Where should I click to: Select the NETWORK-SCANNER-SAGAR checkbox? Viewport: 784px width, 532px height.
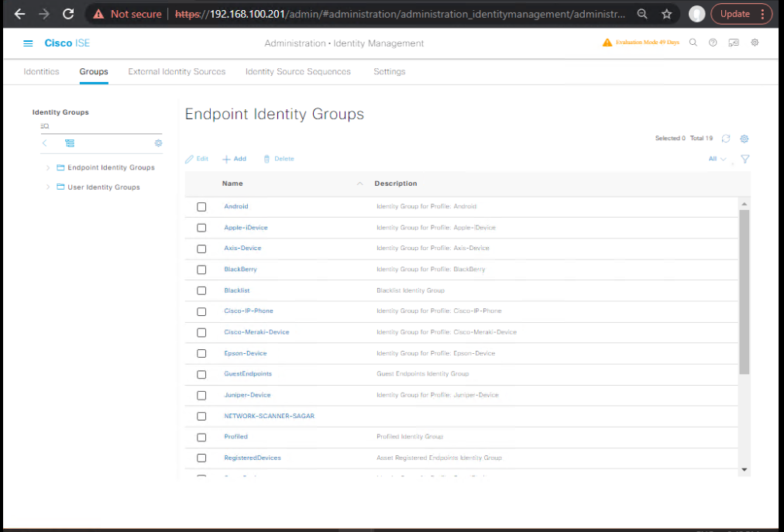(201, 416)
